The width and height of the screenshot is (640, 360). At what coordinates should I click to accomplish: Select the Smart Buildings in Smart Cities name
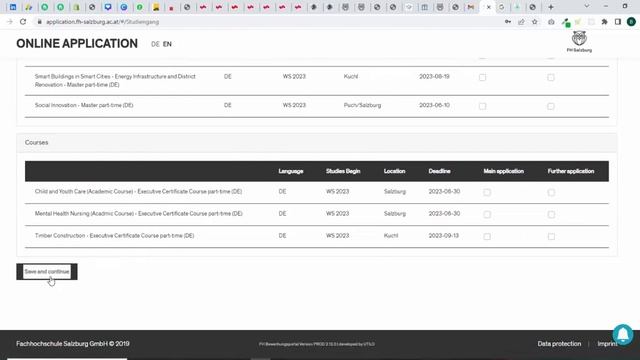tap(115, 80)
